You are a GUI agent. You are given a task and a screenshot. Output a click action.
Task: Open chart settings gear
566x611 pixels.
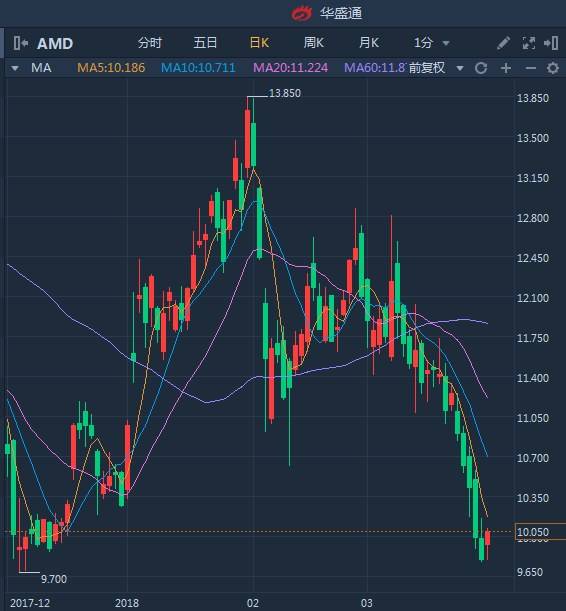(553, 68)
